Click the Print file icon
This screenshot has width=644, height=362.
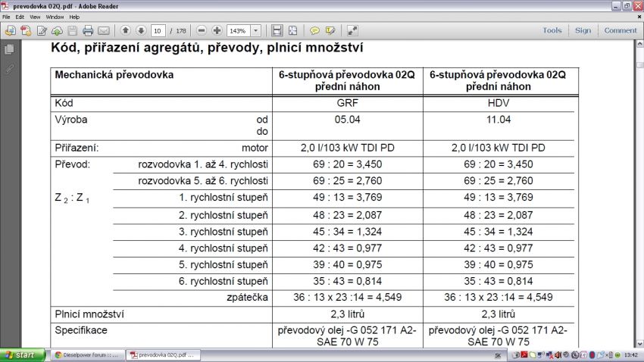click(88, 31)
